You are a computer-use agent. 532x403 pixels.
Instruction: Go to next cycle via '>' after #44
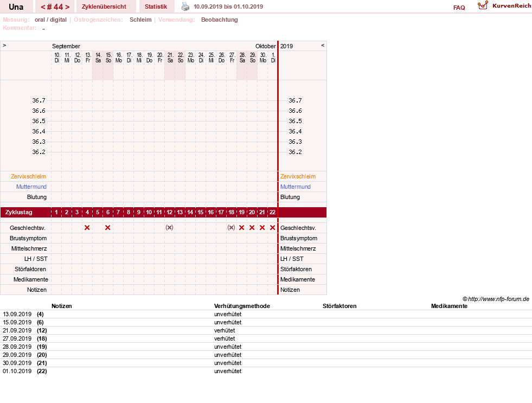[x=67, y=7]
